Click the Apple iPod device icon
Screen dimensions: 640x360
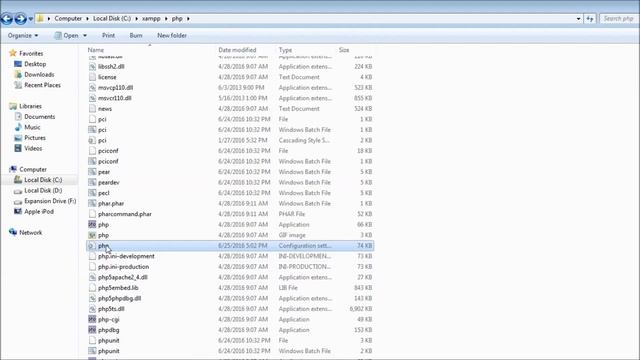18,211
